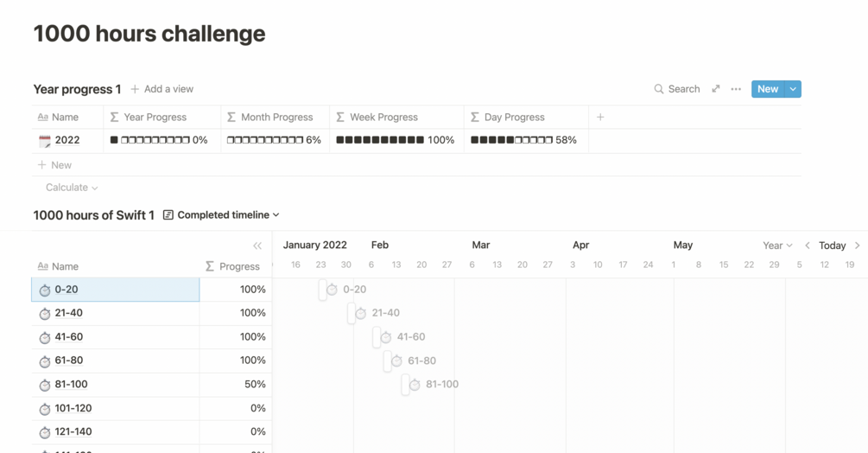The image size is (868, 453).
Task: Jump to Today on the timeline
Action: pyautogui.click(x=832, y=246)
